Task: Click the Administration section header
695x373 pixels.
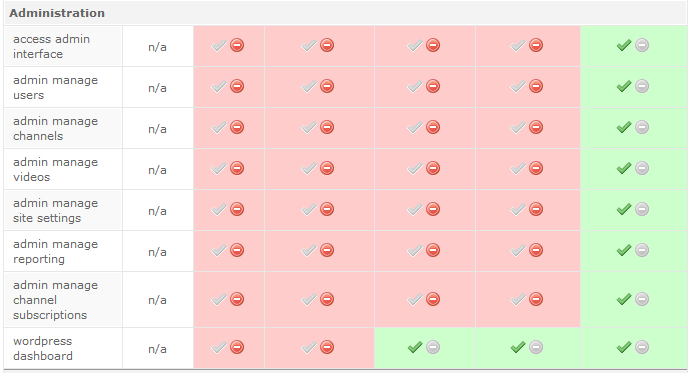Action: pyautogui.click(x=57, y=13)
